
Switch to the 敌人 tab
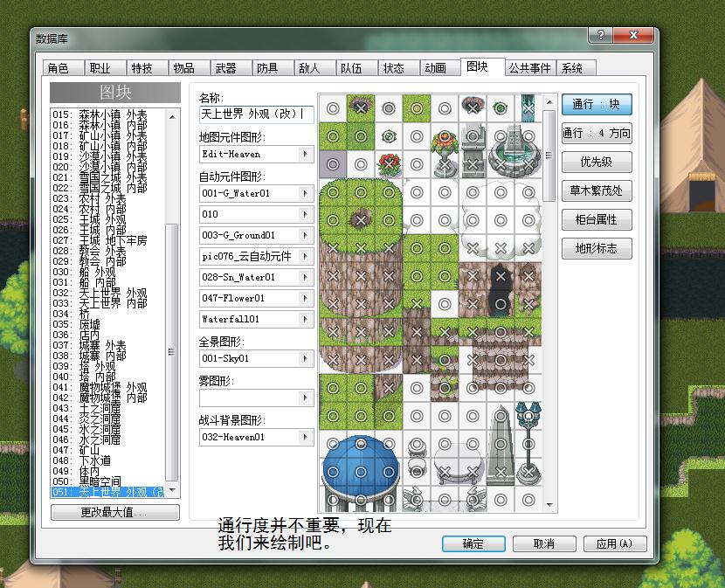pyautogui.click(x=314, y=68)
